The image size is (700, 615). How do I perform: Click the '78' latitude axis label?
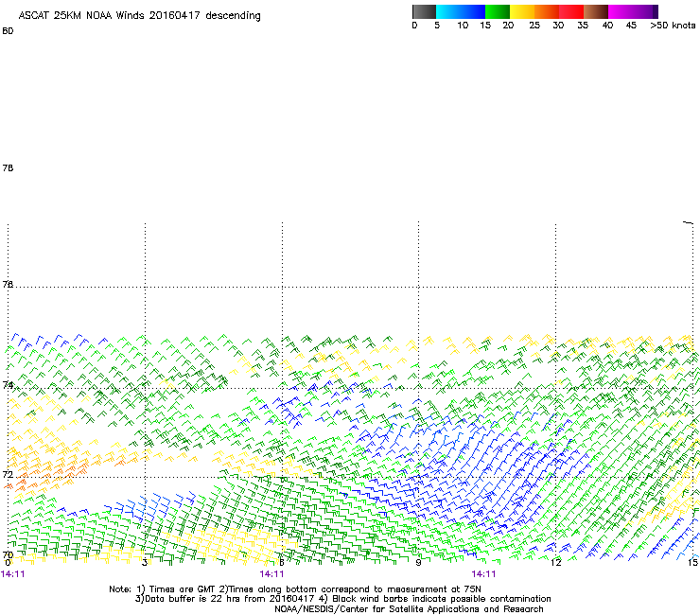pyautogui.click(x=8, y=167)
